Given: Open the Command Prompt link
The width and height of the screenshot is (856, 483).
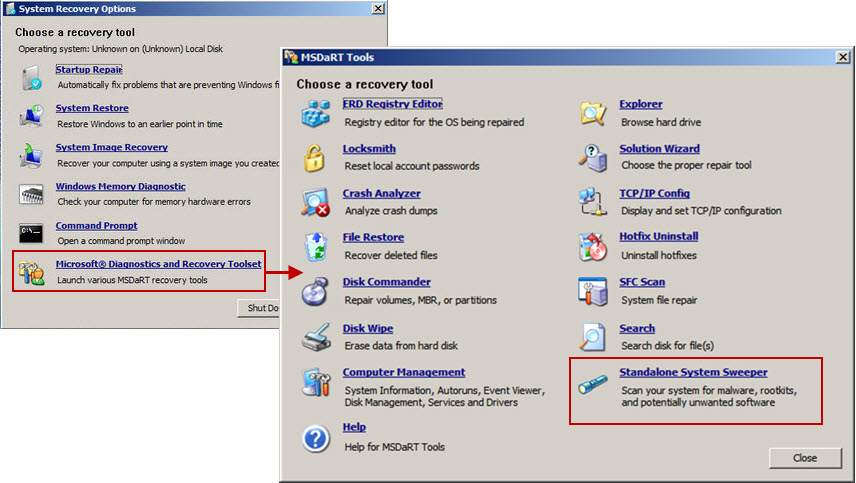Looking at the screenshot, I should pos(97,225).
